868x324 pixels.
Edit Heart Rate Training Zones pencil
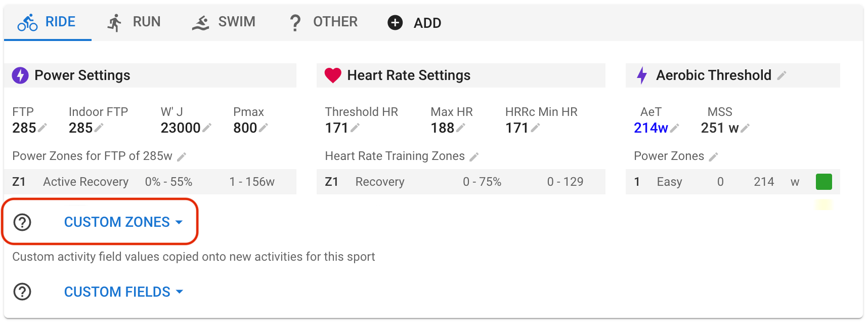point(474,157)
